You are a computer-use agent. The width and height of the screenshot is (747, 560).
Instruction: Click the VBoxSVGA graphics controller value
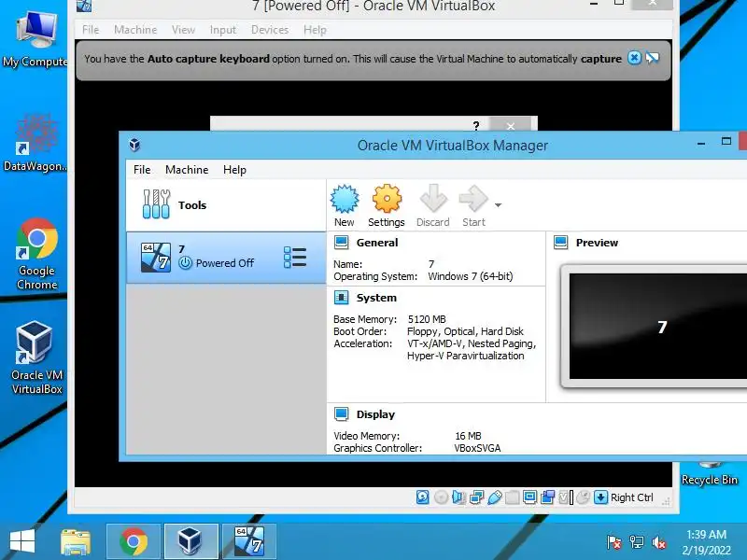tap(477, 448)
